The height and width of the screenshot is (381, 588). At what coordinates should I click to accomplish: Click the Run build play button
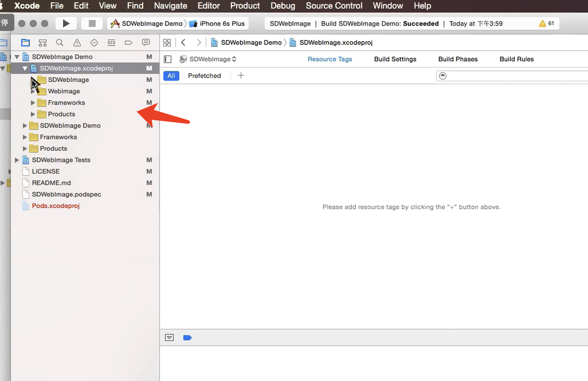point(66,23)
